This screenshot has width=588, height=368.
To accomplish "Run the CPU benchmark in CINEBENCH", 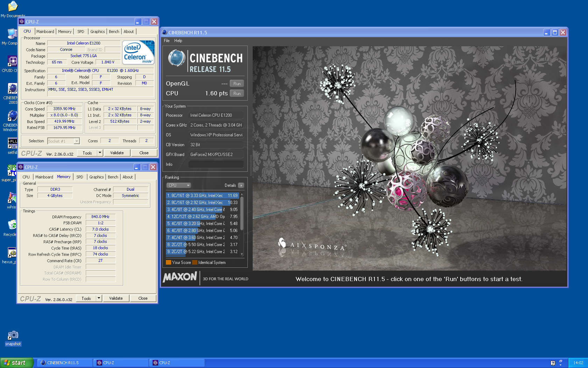I will (x=237, y=94).
